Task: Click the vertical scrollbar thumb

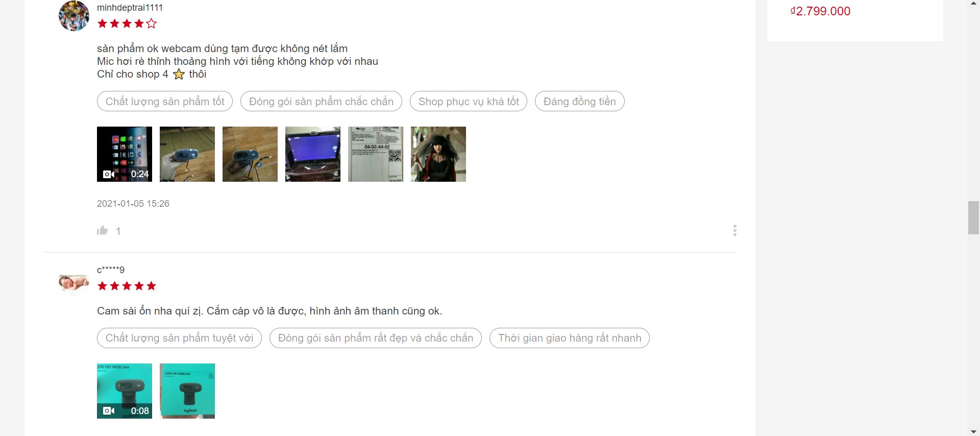Action: point(973,218)
